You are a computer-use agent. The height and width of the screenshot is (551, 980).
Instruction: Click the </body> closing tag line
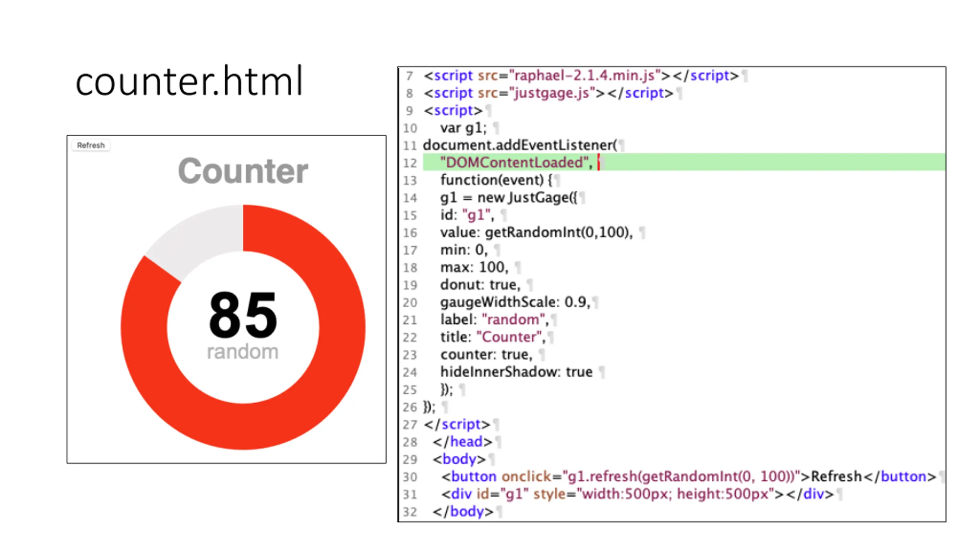pos(463,511)
